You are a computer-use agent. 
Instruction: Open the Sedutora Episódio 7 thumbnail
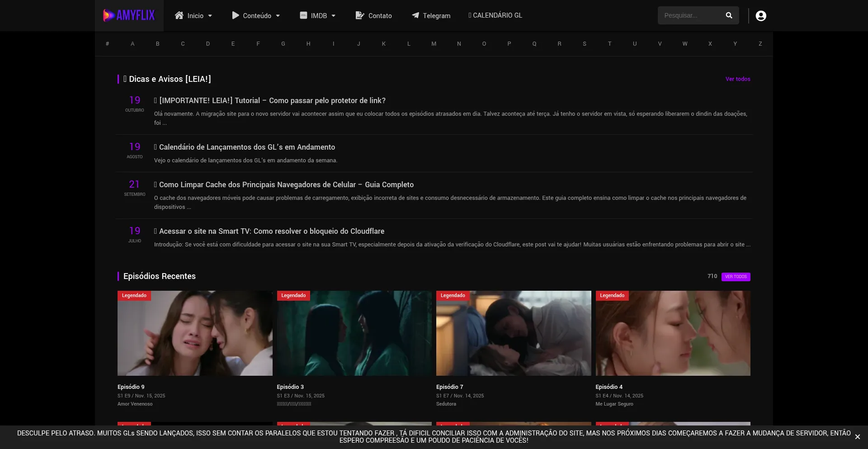[514, 333]
